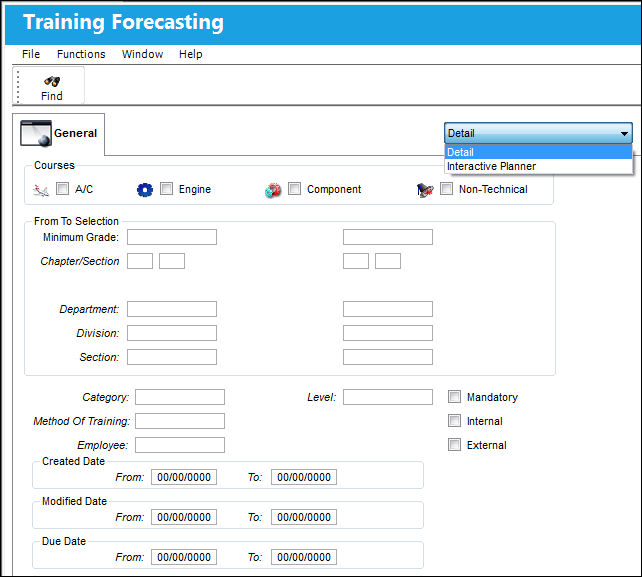Click the Modified Date group label

[75, 501]
